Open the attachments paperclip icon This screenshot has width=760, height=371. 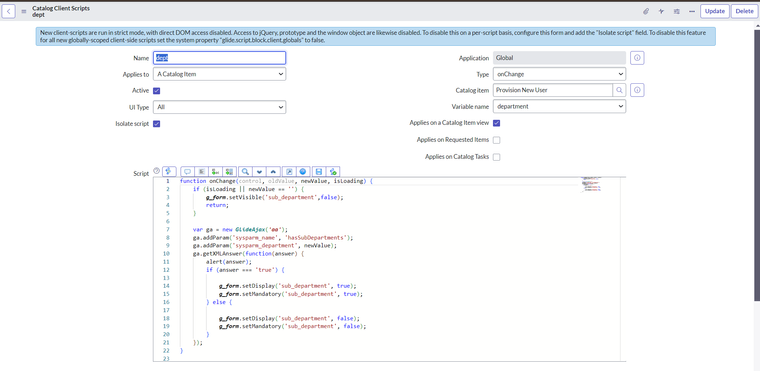[x=646, y=11]
